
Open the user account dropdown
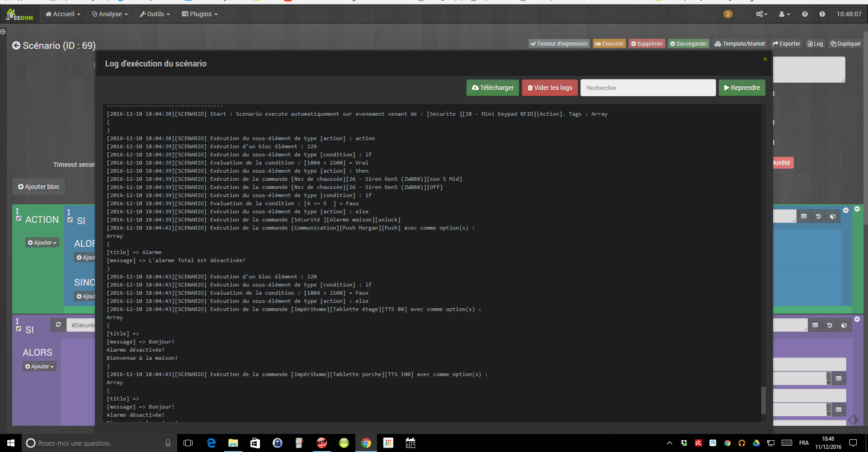point(785,14)
